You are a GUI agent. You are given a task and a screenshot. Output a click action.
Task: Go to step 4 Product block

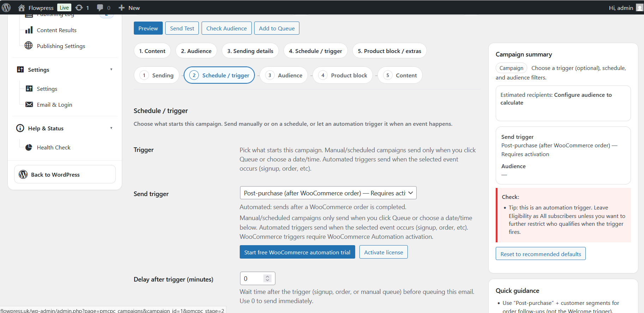(343, 75)
